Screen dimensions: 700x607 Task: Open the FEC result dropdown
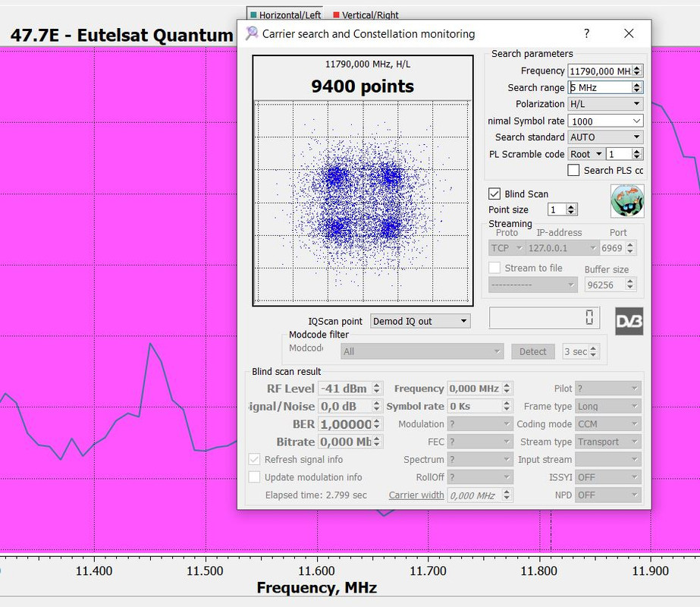coord(480,442)
